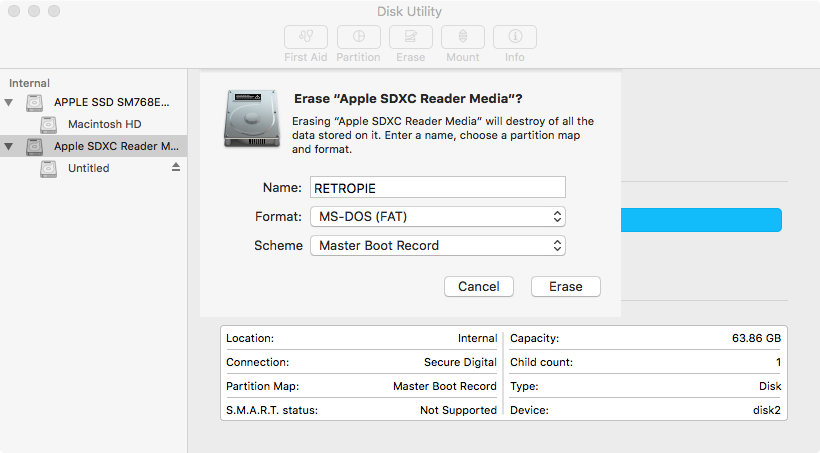Screen dimensions: 820x453
Task: Click the Erase toolbar icon
Action: (410, 37)
